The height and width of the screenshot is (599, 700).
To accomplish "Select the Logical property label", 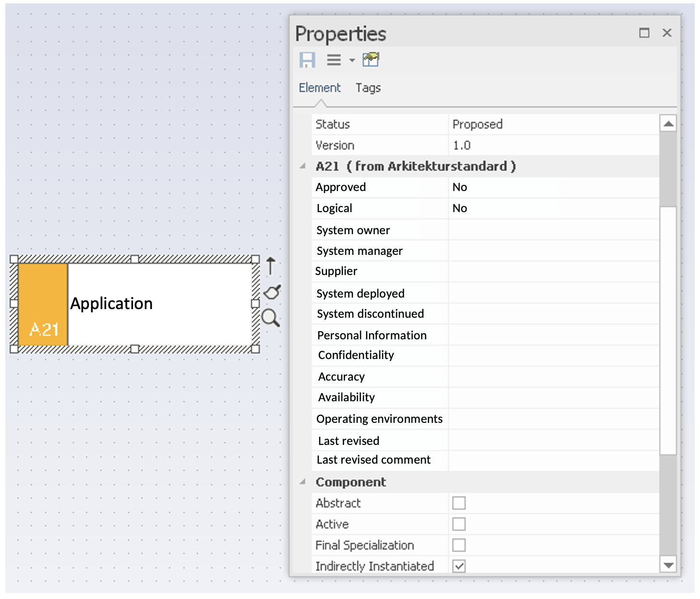I will [x=335, y=208].
